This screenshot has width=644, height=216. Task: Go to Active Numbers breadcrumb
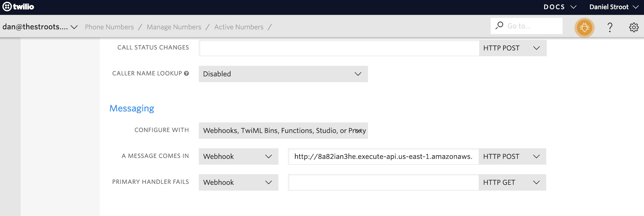(x=238, y=27)
